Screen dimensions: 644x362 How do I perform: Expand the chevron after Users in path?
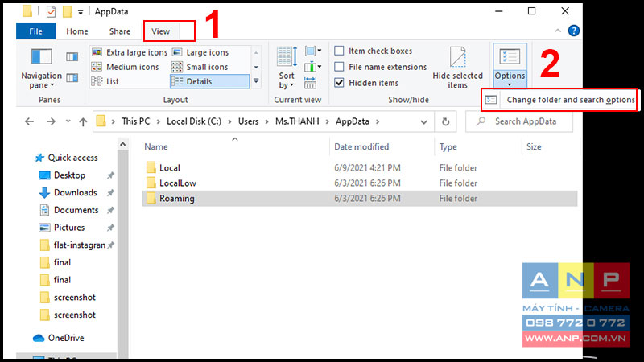click(266, 121)
